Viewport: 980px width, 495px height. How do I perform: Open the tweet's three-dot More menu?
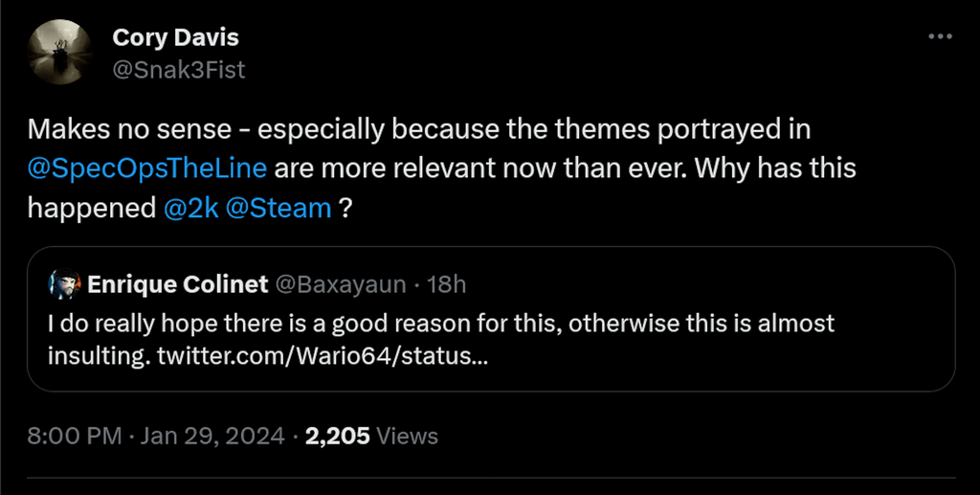click(941, 36)
